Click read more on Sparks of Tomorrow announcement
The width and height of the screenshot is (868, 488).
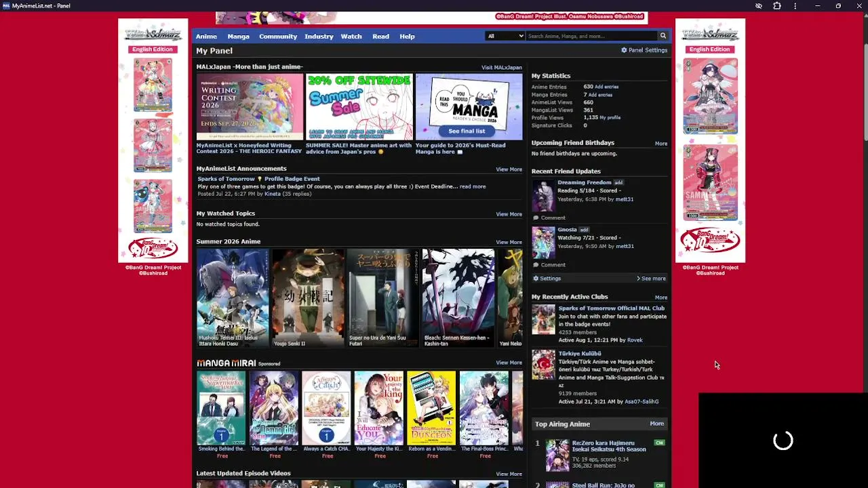tap(473, 186)
